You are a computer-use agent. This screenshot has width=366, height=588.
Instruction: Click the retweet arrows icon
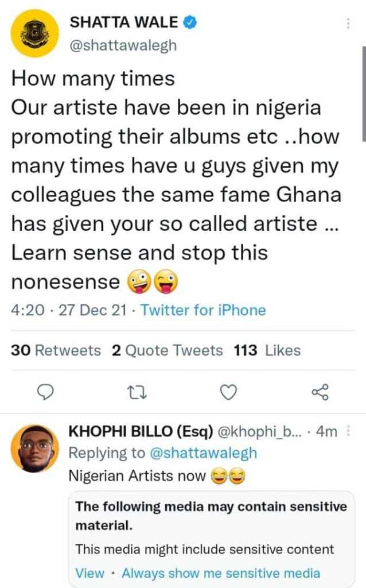tap(135, 392)
